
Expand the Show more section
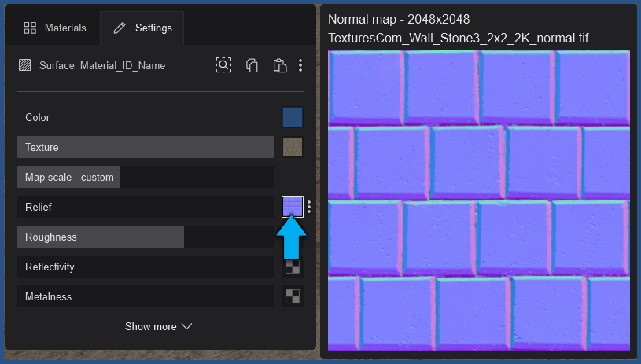158,326
